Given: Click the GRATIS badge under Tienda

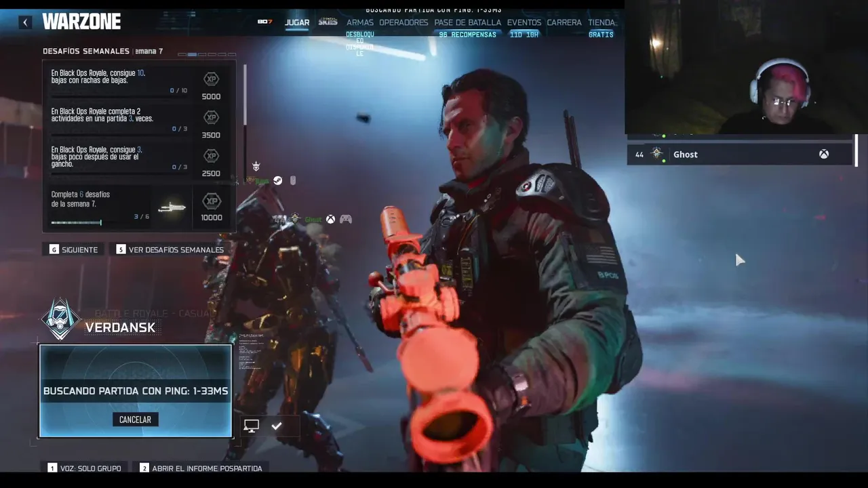Looking at the screenshot, I should tap(601, 35).
